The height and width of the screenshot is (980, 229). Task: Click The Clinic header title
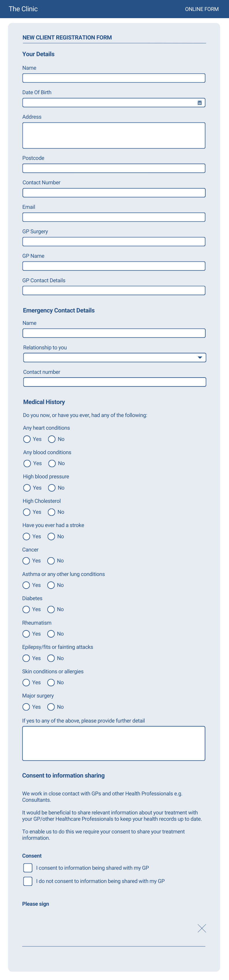(x=23, y=9)
